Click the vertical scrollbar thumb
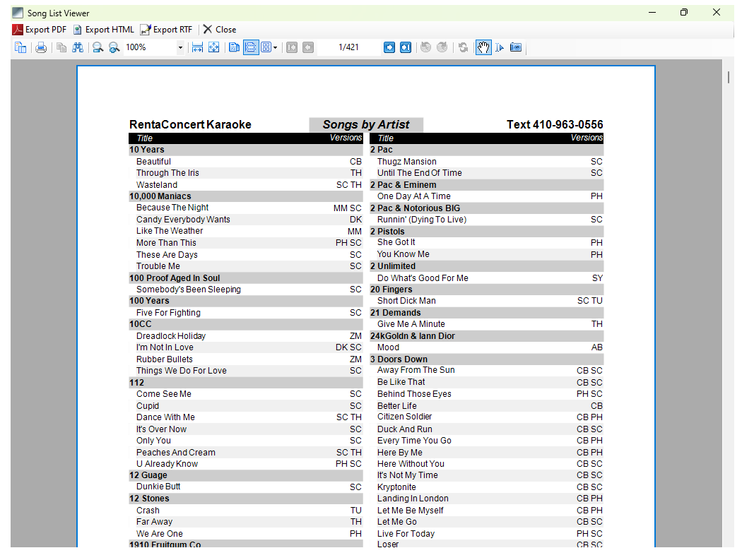Screen dimensions: 742x560 [729, 77]
